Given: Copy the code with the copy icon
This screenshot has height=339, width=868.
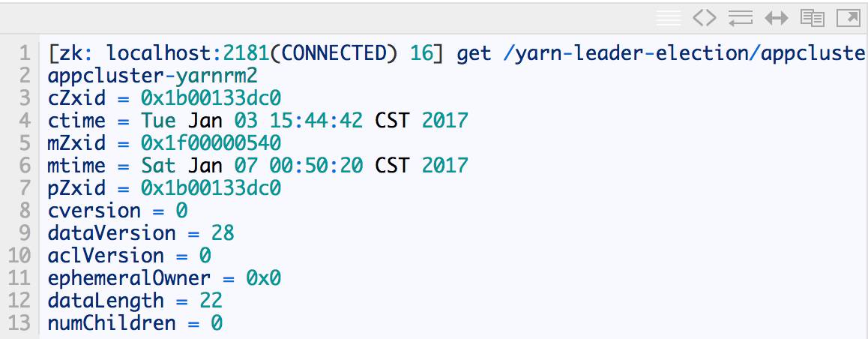Looking at the screenshot, I should pyautogui.click(x=812, y=18).
